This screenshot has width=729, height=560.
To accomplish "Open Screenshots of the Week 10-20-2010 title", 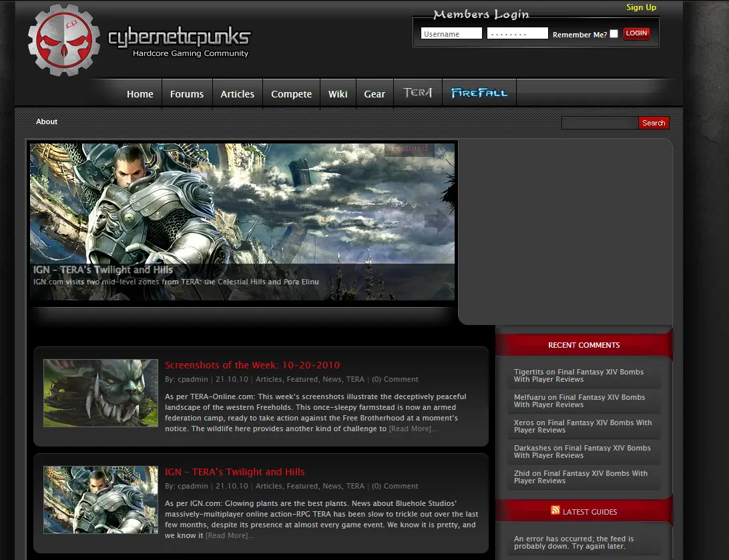I will click(252, 365).
